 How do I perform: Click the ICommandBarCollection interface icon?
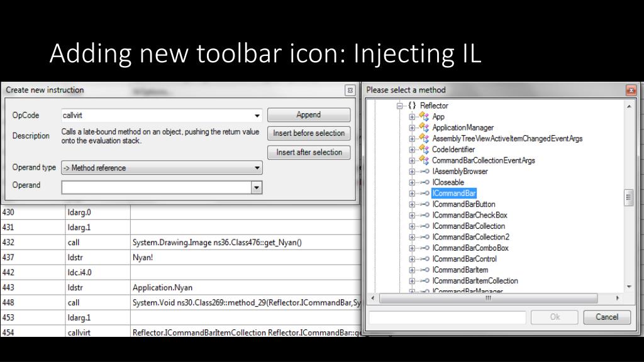[425, 226]
